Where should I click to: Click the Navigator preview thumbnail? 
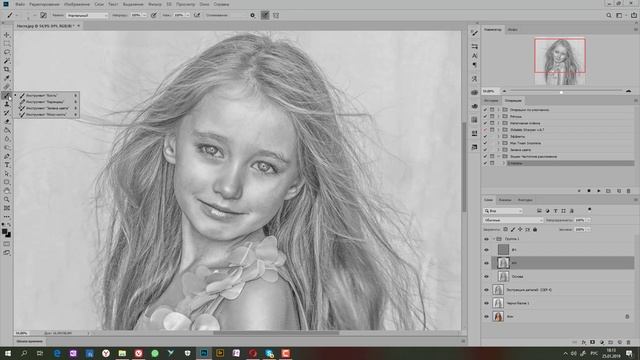point(560,62)
